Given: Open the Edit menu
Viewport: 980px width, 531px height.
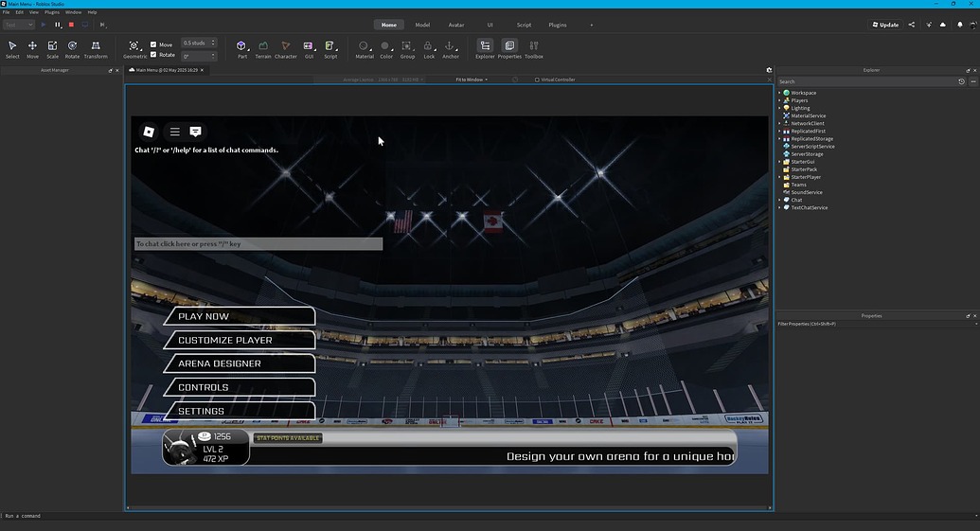Looking at the screenshot, I should tap(19, 12).
